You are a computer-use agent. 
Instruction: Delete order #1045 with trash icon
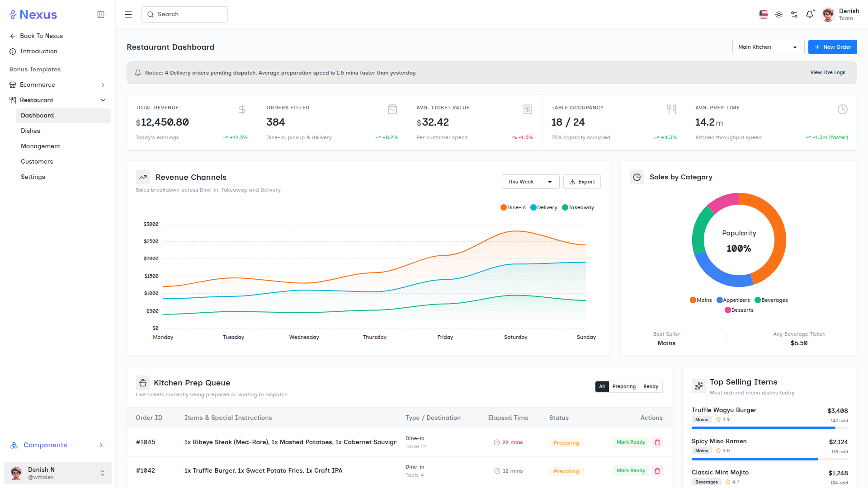(x=657, y=442)
